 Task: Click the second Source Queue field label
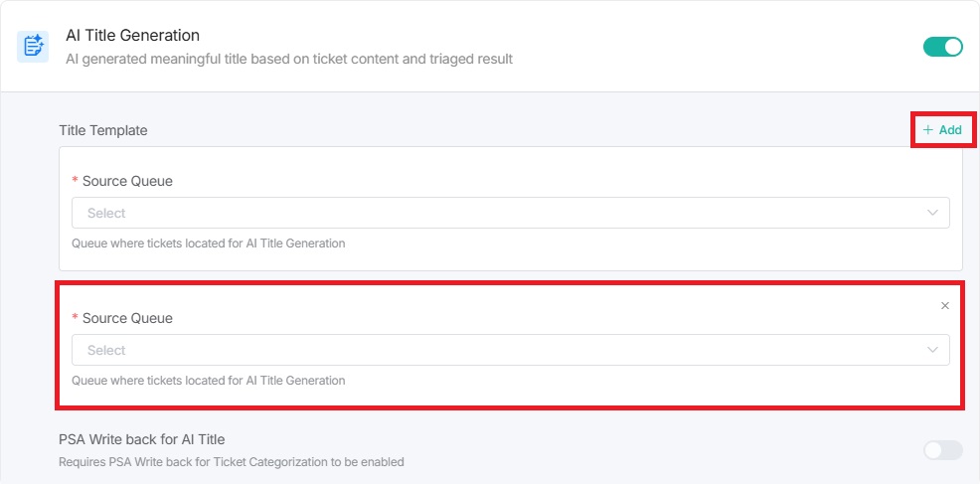point(127,318)
